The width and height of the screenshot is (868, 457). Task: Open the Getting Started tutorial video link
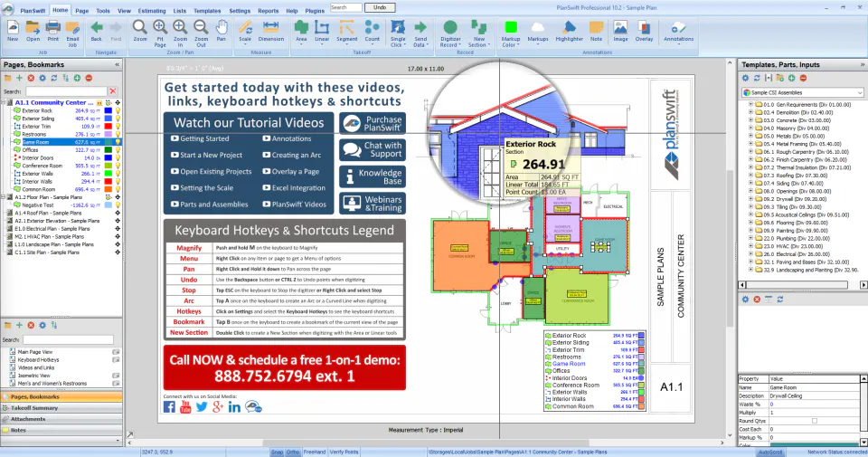pyautogui.click(x=200, y=138)
